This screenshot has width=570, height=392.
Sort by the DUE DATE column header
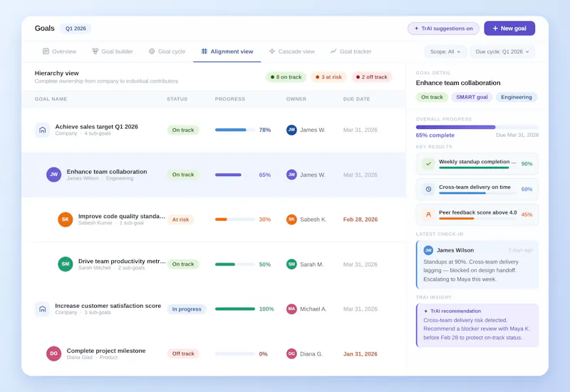356,99
